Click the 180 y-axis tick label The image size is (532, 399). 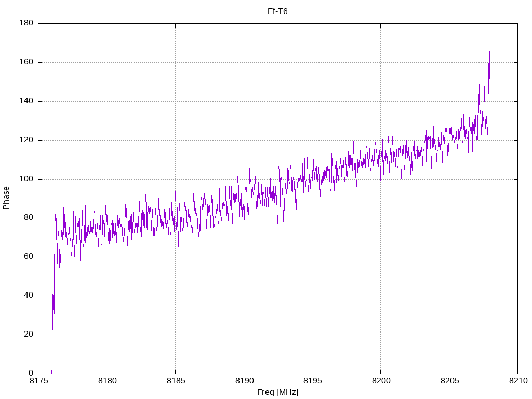(x=26, y=23)
